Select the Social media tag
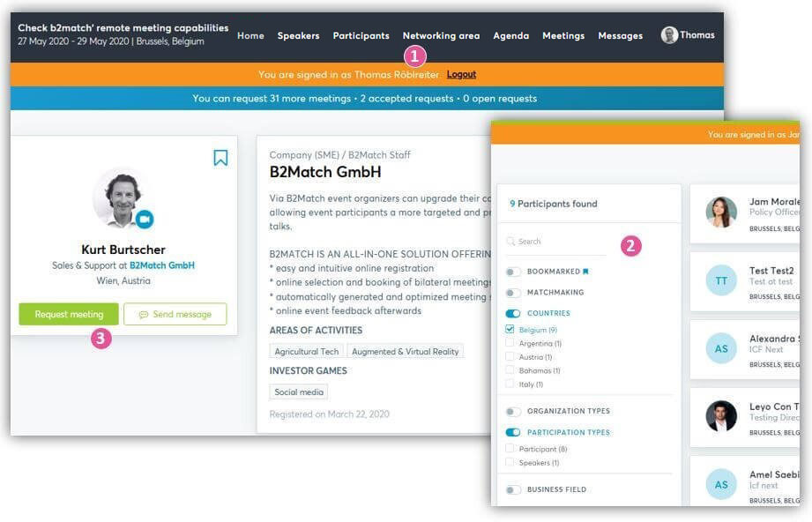 [x=299, y=392]
